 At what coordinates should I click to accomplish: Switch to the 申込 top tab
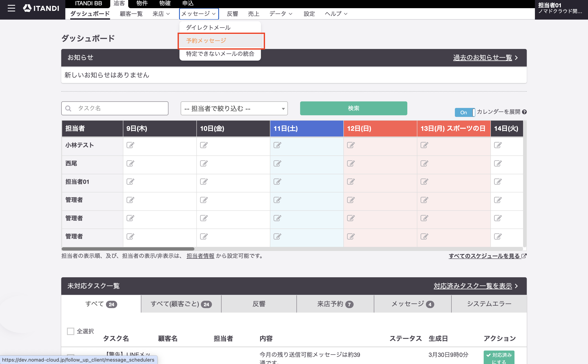[188, 3]
